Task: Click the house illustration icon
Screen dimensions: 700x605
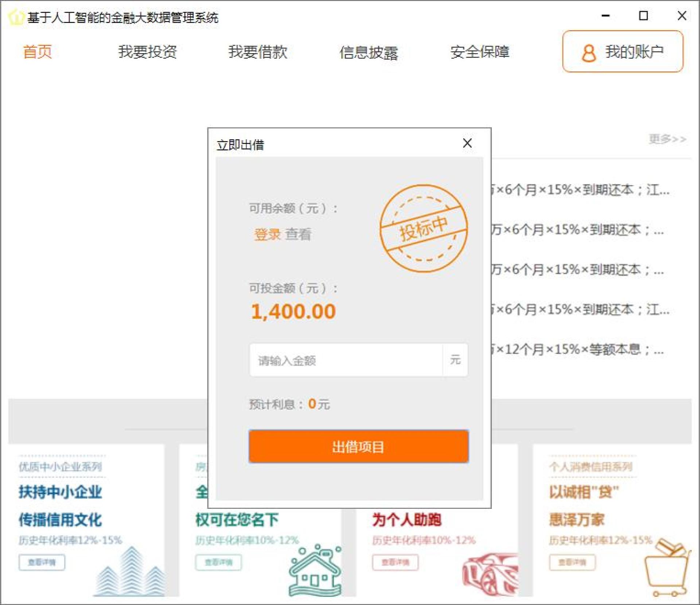Action: 315,570
